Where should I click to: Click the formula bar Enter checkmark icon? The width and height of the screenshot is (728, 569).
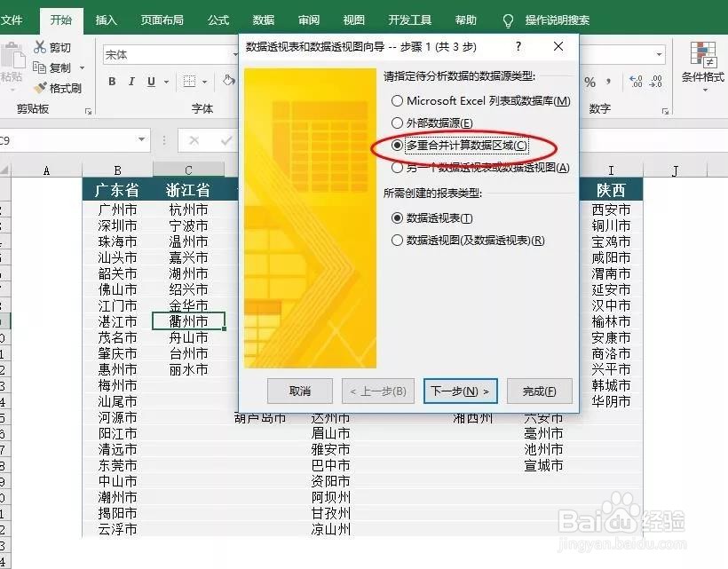coord(226,140)
